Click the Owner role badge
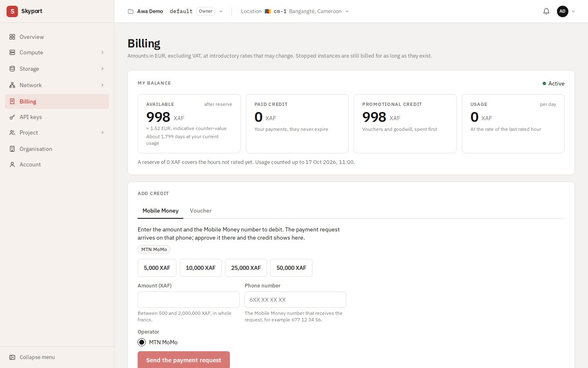This screenshot has width=588, height=368. [205, 11]
